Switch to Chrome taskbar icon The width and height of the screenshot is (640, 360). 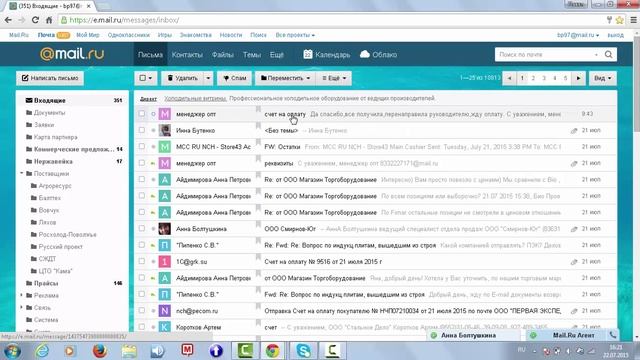click(x=273, y=351)
